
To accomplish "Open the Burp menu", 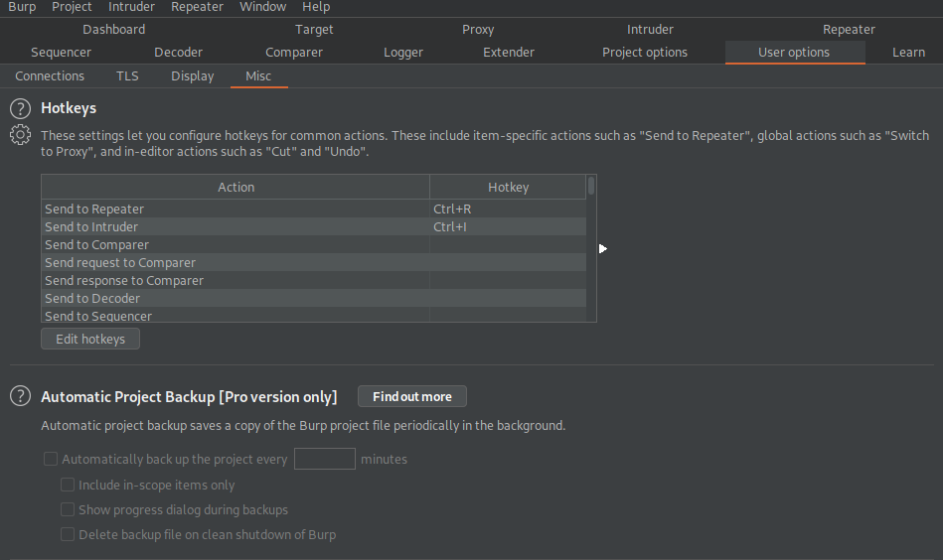I will [22, 7].
